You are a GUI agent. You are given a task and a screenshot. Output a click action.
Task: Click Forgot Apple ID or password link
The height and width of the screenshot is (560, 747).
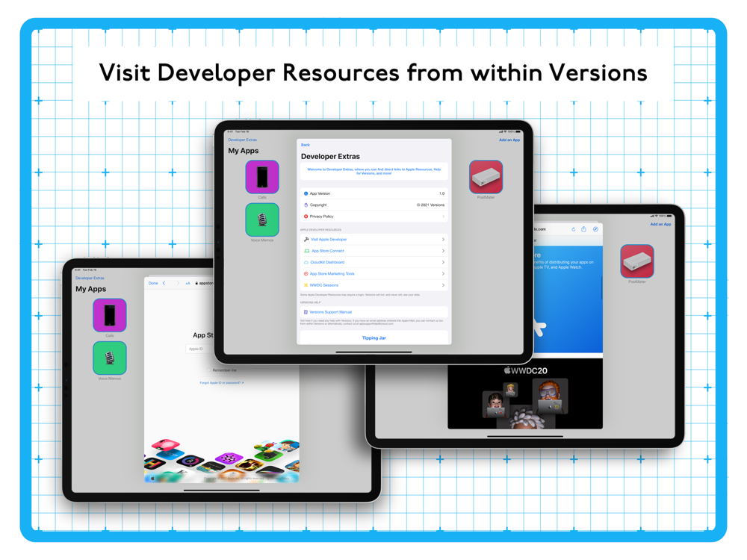click(x=222, y=383)
